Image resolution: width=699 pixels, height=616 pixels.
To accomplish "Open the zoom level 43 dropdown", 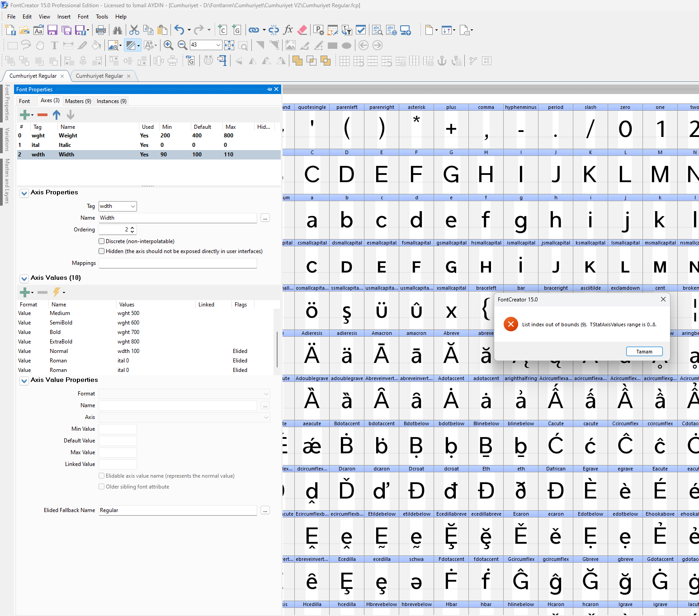I will [x=218, y=45].
